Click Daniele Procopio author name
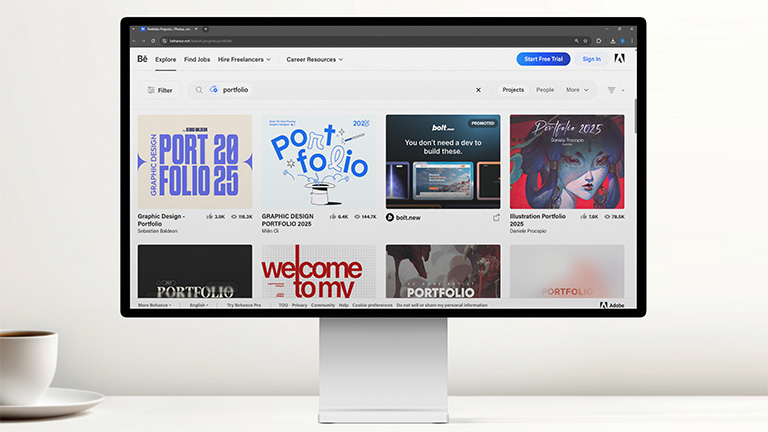 tap(528, 231)
